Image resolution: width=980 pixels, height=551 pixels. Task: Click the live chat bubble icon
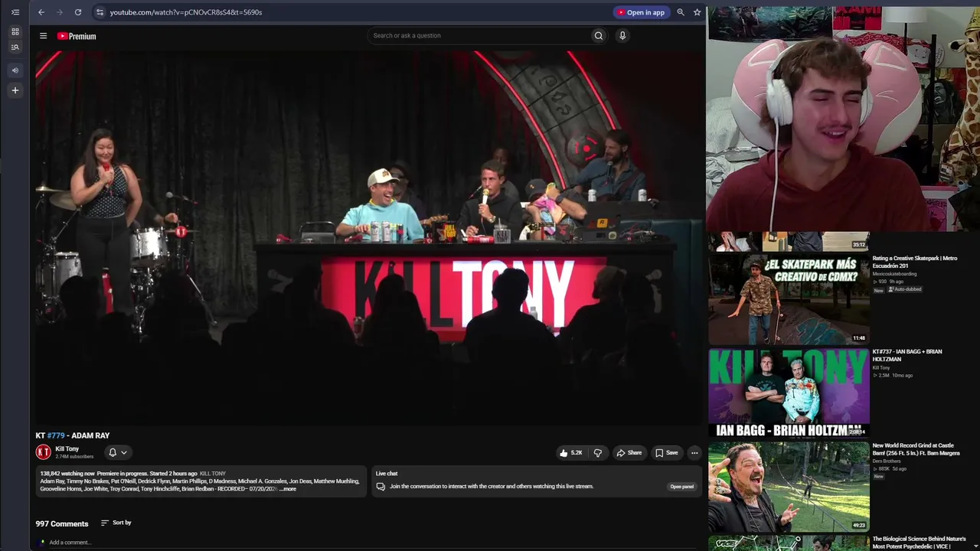click(x=381, y=487)
